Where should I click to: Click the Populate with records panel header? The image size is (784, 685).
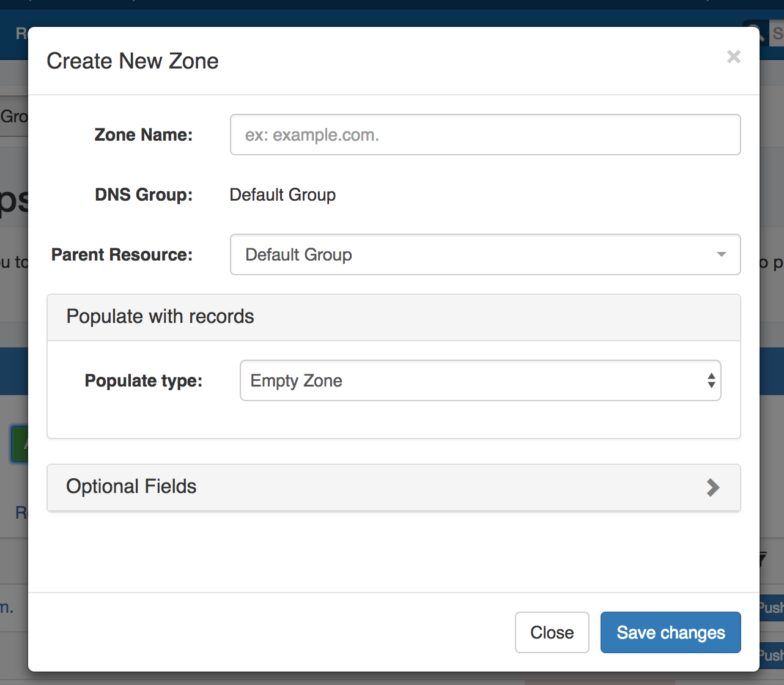(393, 317)
